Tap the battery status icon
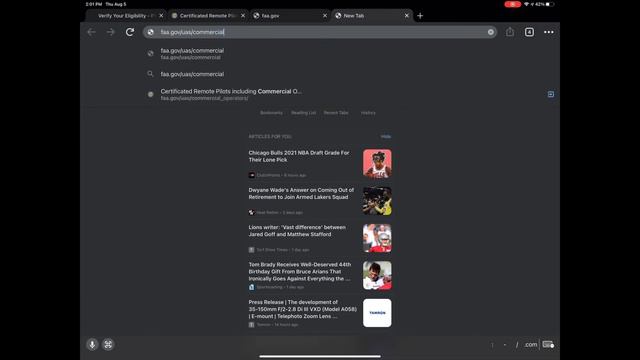 [550, 4]
